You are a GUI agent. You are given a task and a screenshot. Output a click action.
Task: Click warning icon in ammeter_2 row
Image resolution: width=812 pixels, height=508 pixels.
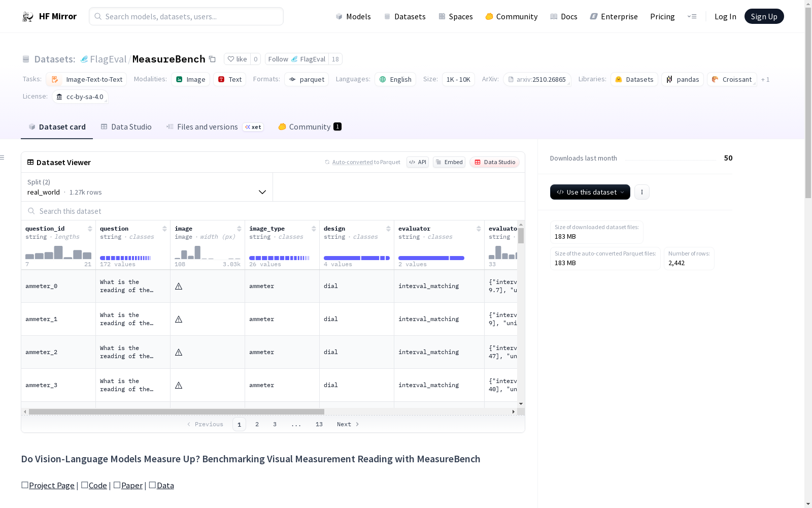179,353
